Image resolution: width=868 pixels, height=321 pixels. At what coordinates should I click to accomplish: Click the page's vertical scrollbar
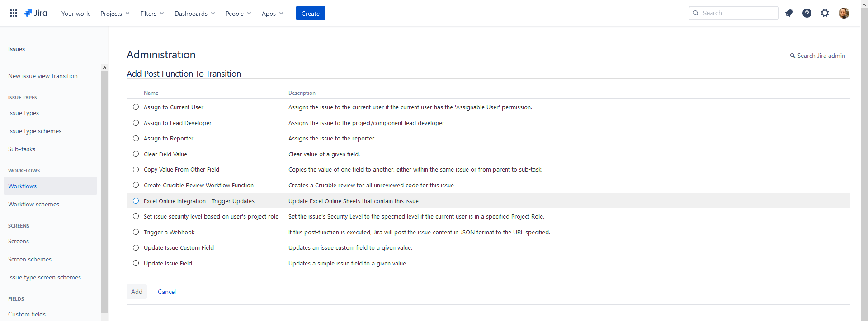(x=864, y=163)
